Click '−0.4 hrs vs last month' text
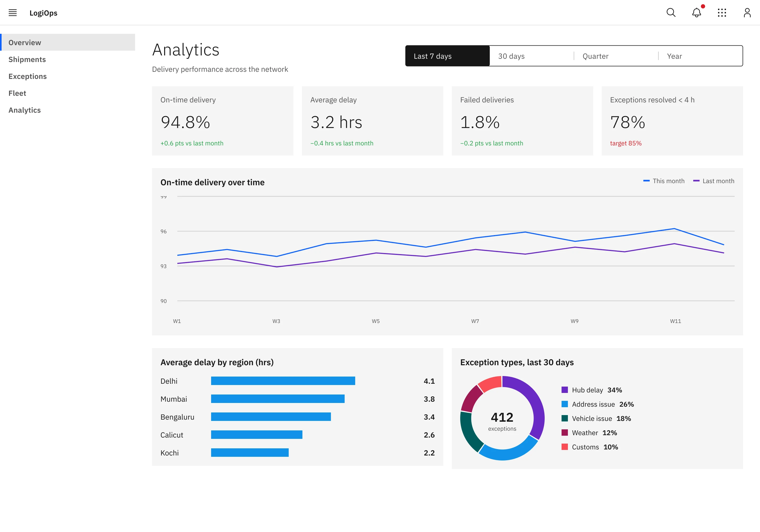 [x=342, y=143]
